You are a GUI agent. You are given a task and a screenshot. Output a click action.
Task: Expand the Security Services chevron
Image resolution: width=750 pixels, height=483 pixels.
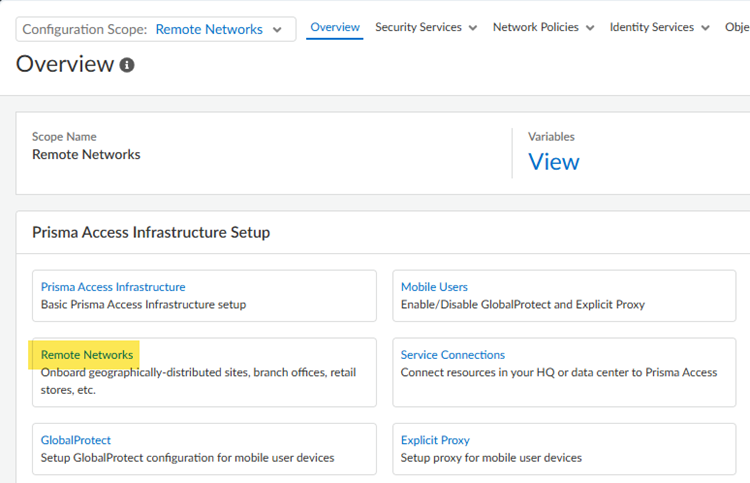(x=473, y=28)
